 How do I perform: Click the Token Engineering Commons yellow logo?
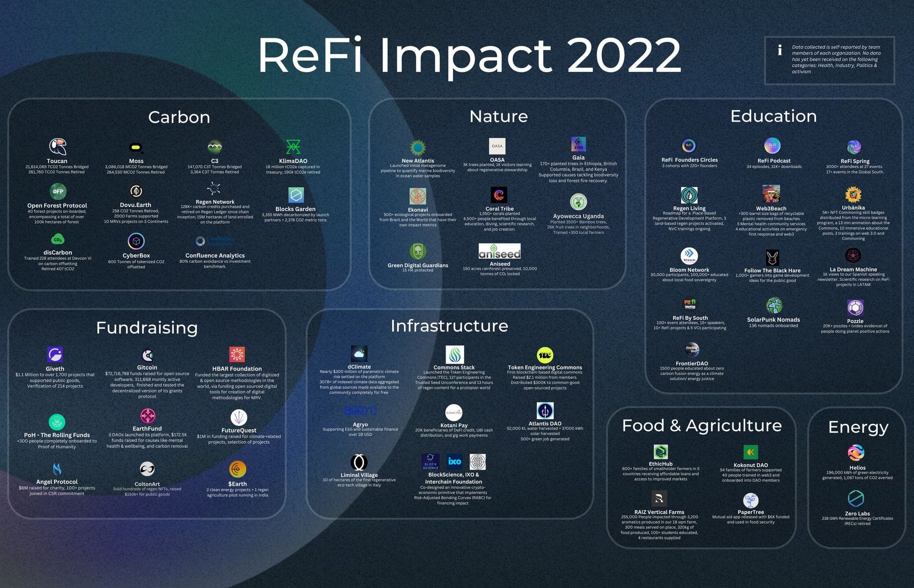click(545, 355)
